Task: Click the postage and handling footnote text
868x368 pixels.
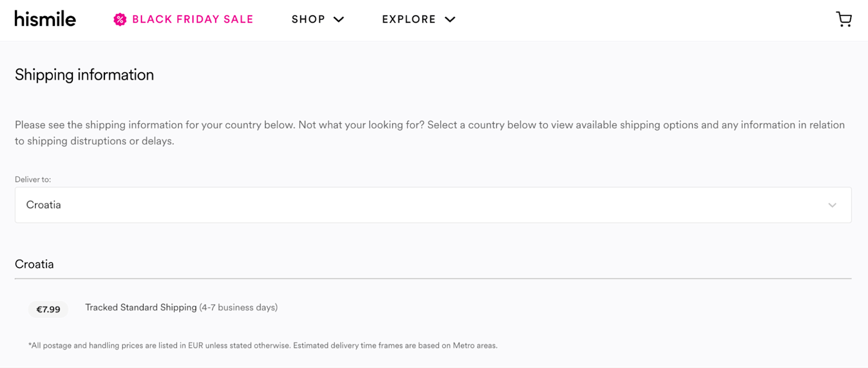Action: point(263,346)
